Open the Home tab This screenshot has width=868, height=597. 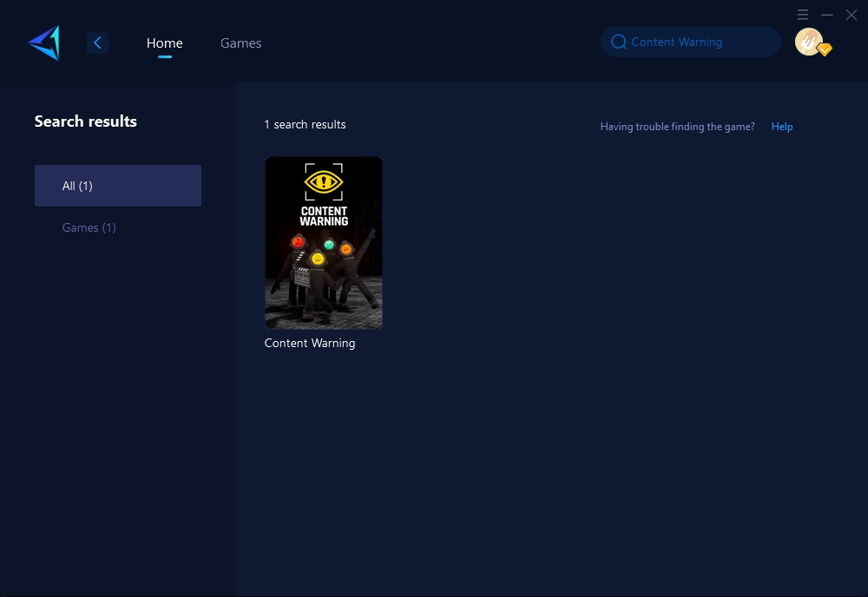(164, 43)
